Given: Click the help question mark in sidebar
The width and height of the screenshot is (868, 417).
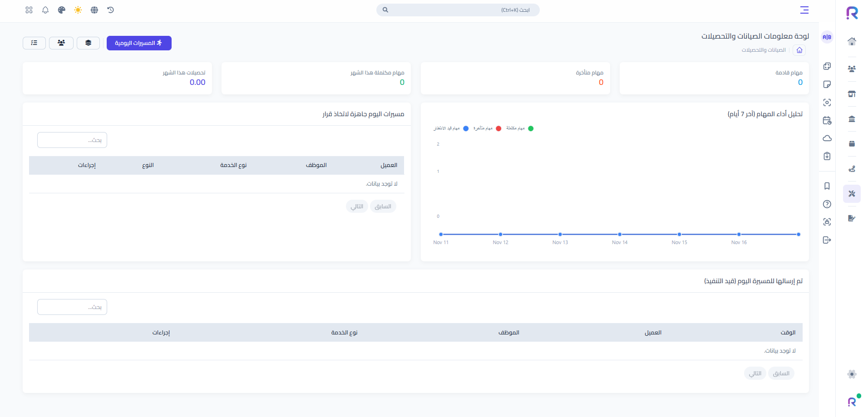Looking at the screenshot, I should coord(827,204).
